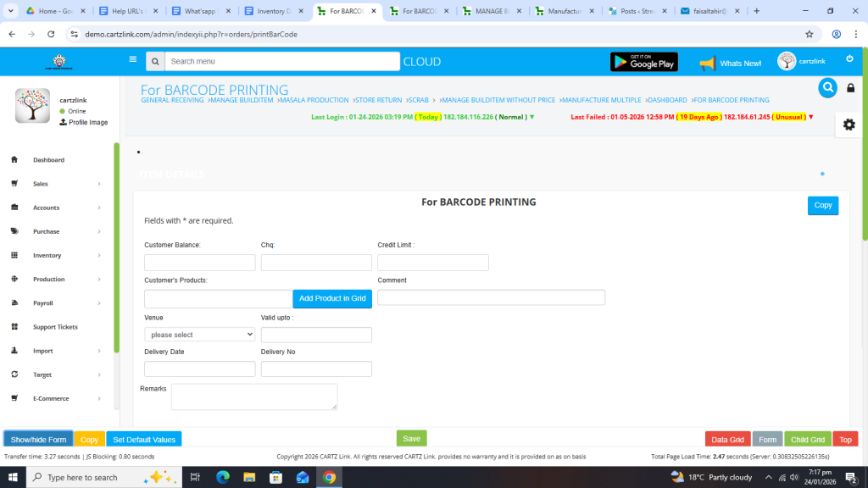Open the Venue dropdown

[199, 335]
